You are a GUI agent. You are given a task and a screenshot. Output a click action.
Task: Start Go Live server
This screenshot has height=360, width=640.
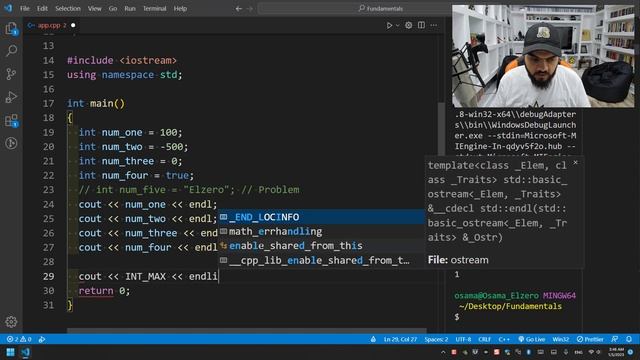[x=531, y=339]
